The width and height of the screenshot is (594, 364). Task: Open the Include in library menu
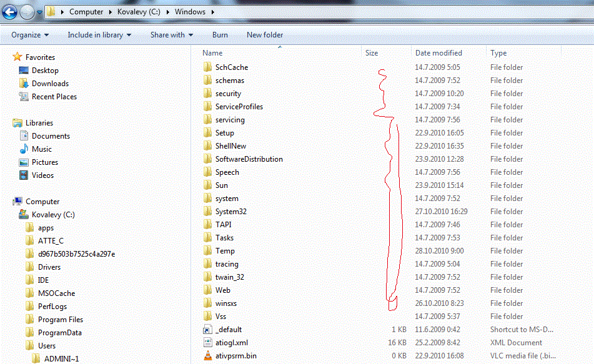click(99, 35)
